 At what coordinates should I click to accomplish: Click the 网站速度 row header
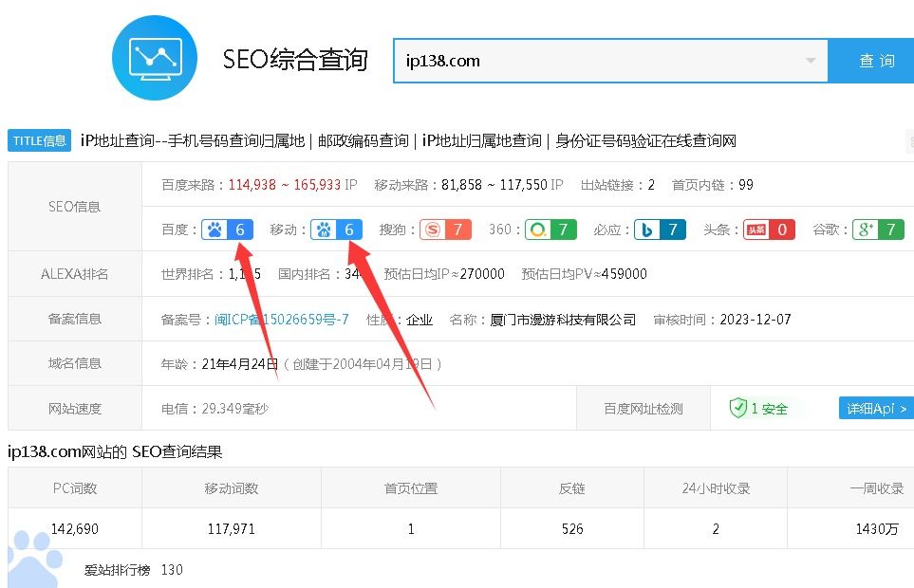coord(75,409)
